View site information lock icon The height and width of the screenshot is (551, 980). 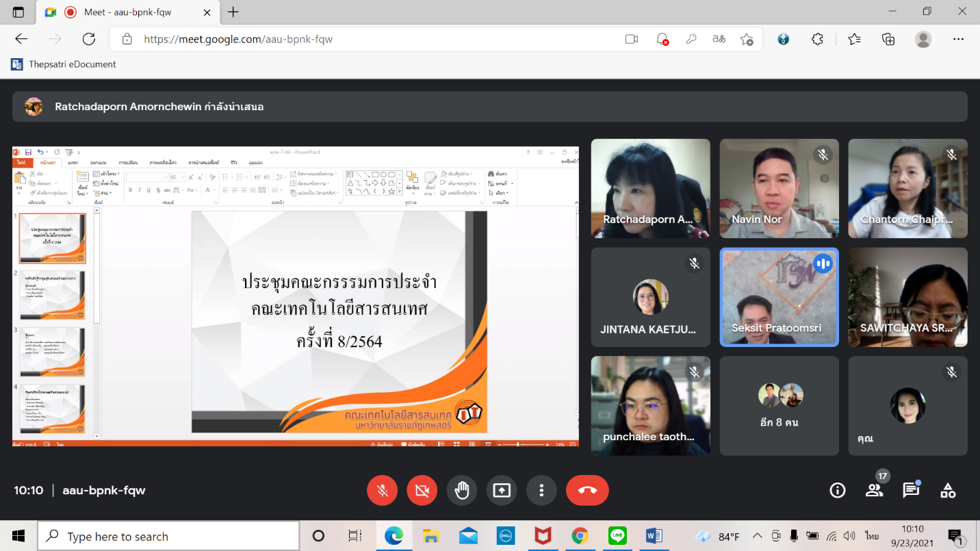tap(127, 39)
